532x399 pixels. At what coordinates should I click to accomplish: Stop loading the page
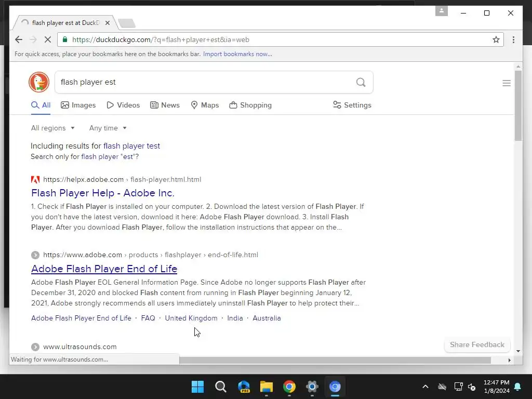(47, 39)
